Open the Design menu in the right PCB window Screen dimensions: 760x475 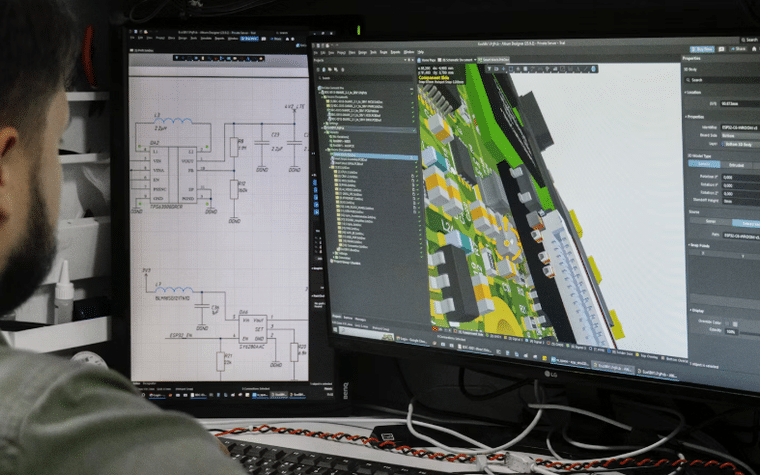pyautogui.click(x=363, y=52)
